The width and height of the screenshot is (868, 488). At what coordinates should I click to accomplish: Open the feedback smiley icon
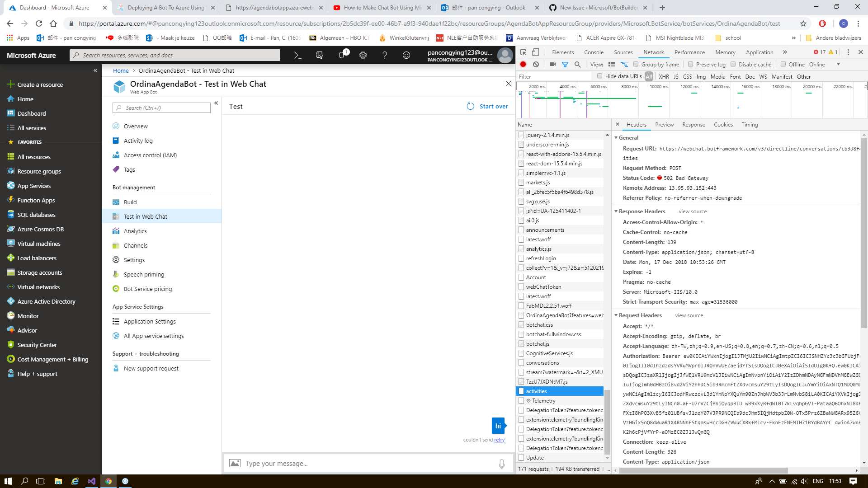tap(406, 55)
